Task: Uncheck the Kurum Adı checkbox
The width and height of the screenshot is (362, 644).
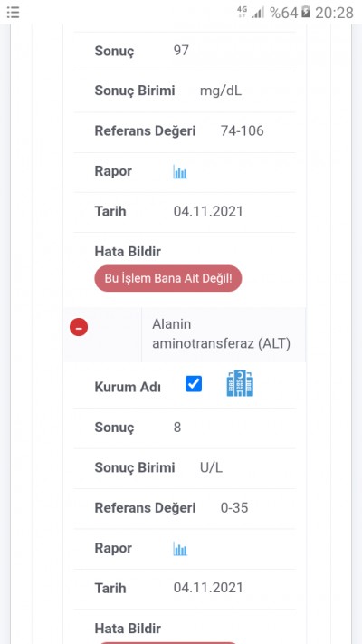Action: (194, 384)
